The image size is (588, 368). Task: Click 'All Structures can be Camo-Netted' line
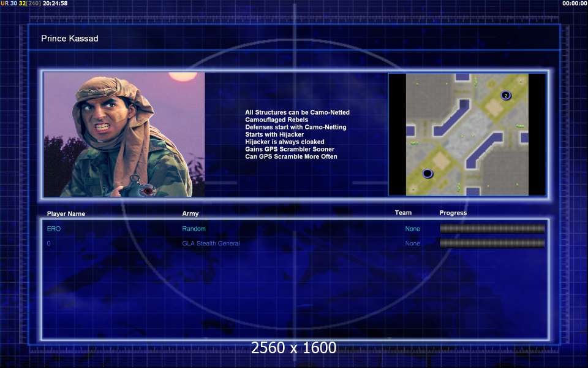pyautogui.click(x=298, y=112)
